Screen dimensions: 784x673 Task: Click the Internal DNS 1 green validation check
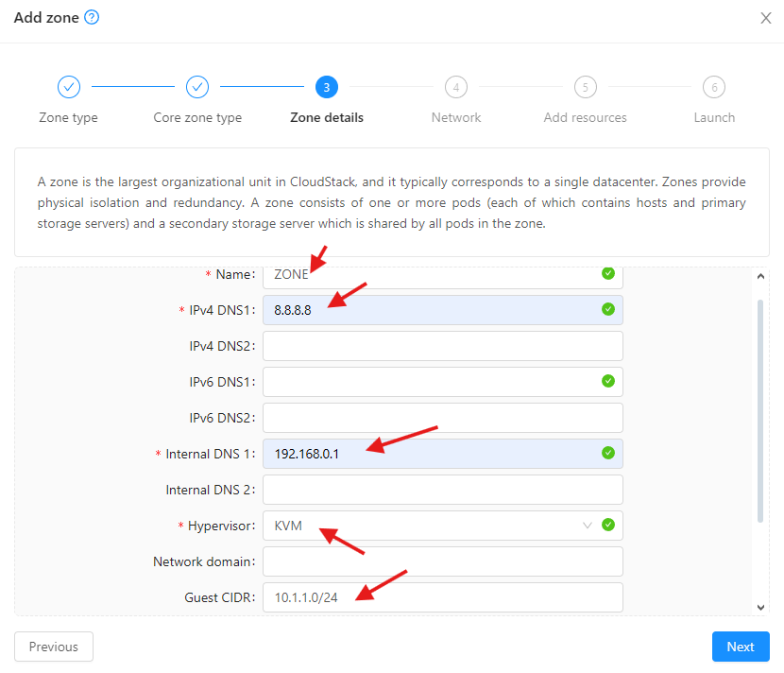pos(608,453)
